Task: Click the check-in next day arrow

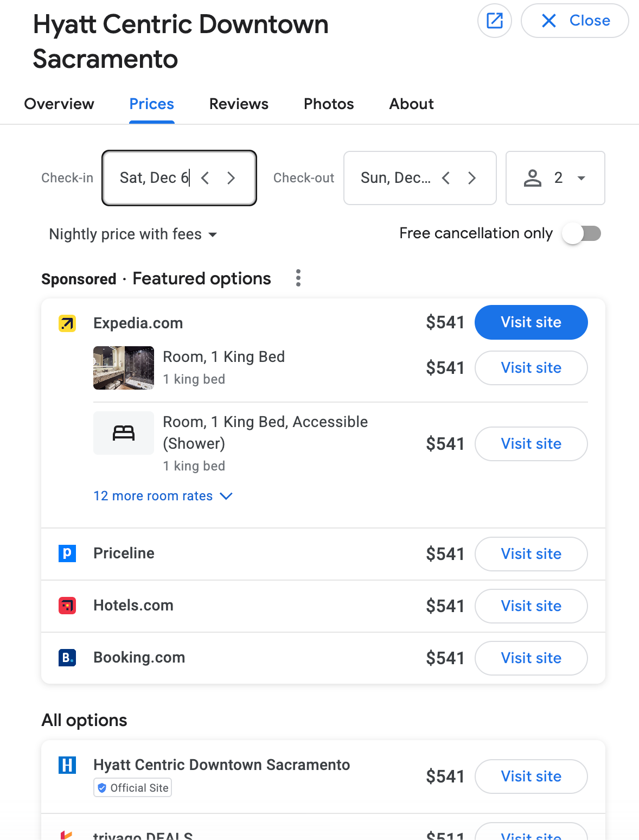Action: pos(231,178)
